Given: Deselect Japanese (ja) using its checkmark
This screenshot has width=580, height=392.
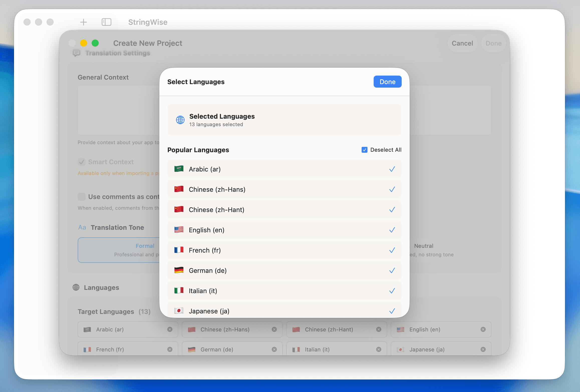Looking at the screenshot, I should tap(392, 311).
